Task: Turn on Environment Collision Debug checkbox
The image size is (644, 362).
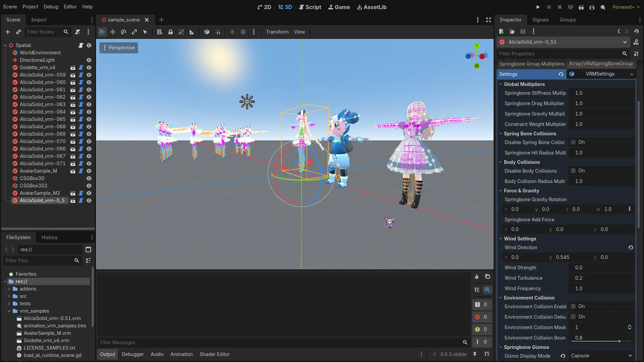Action: tap(573, 317)
